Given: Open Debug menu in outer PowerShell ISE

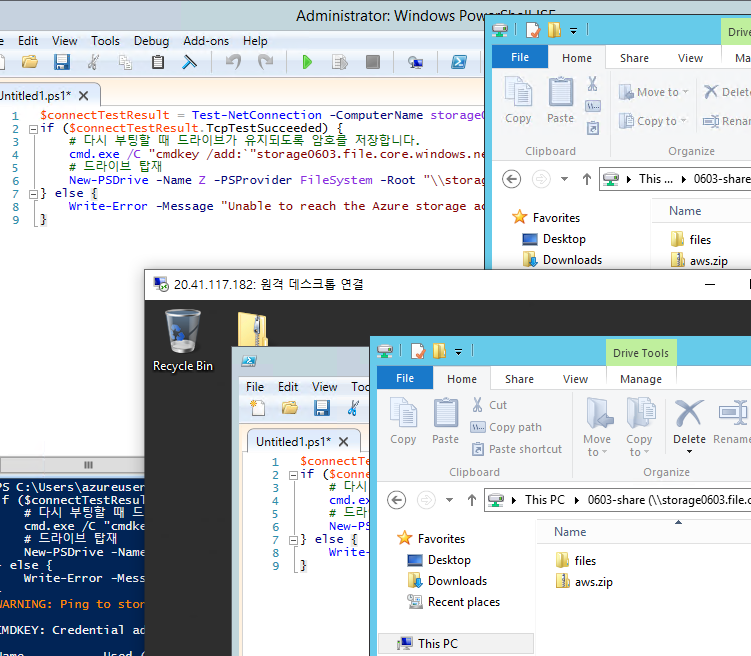Looking at the screenshot, I should point(151,41).
